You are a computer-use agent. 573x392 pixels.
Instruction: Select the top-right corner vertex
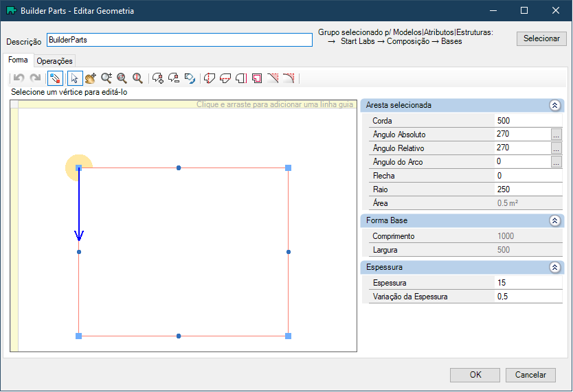(x=289, y=168)
